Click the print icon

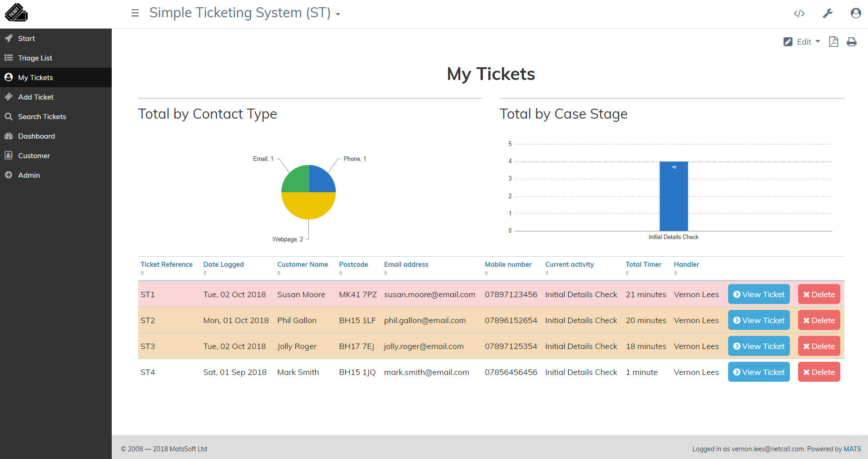(x=852, y=42)
